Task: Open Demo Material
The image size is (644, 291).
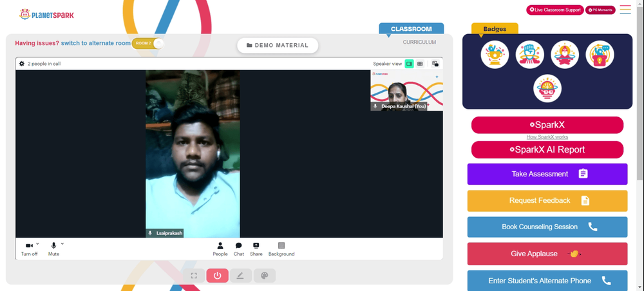Action: [278, 46]
